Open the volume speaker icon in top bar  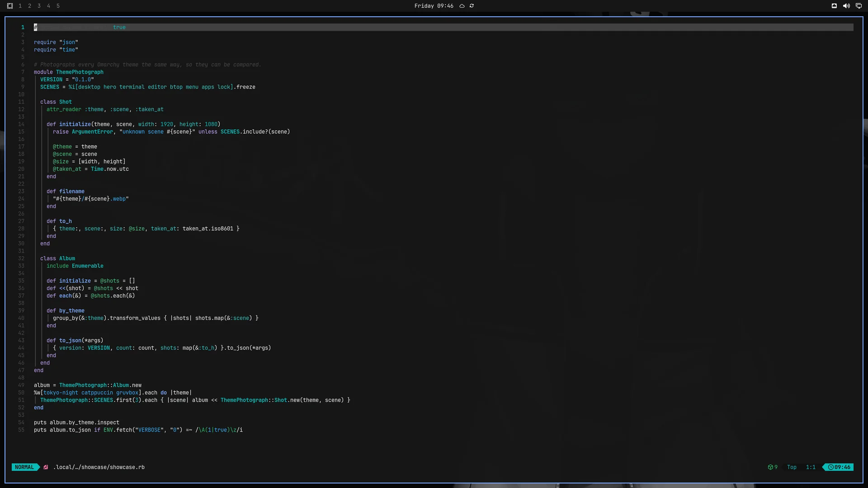(846, 6)
